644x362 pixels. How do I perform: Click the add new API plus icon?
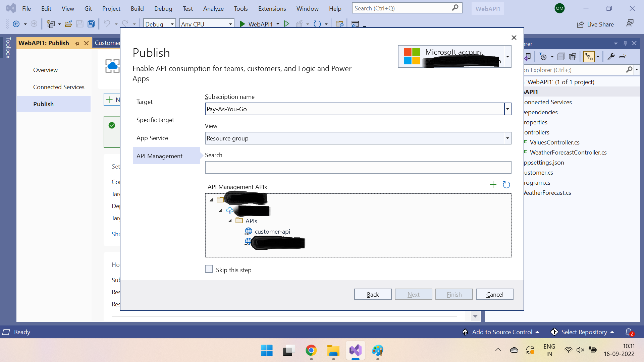[x=493, y=184]
